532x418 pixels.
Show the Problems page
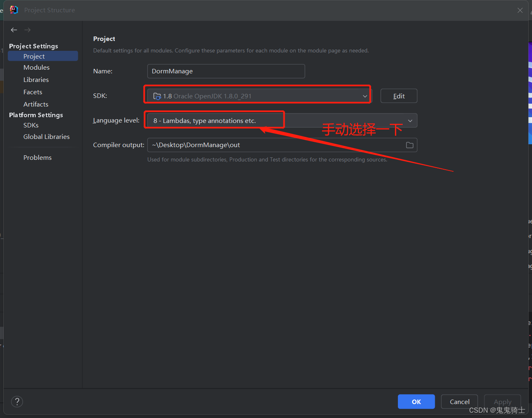(x=37, y=157)
